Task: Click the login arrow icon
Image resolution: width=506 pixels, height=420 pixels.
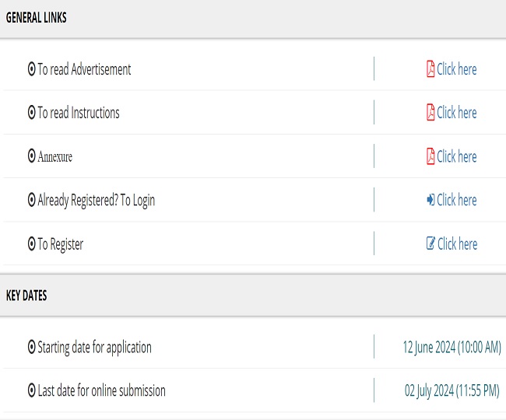Action: [430, 200]
